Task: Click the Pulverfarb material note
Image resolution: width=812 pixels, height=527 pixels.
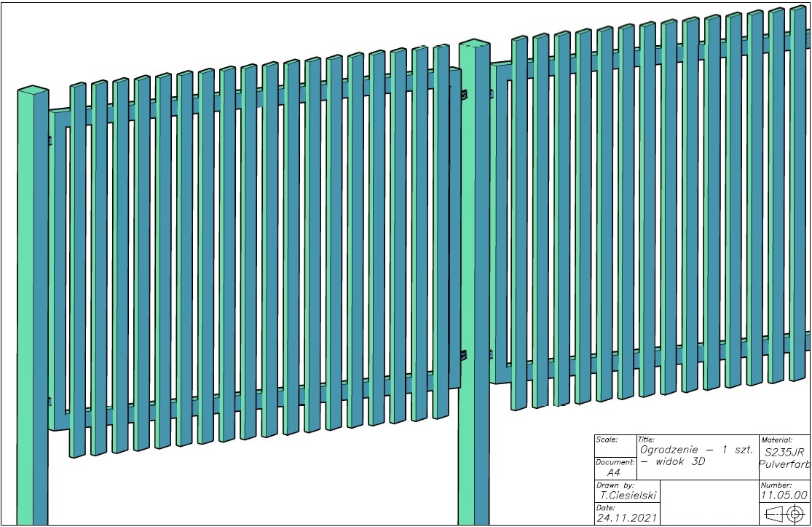Action: (784, 464)
